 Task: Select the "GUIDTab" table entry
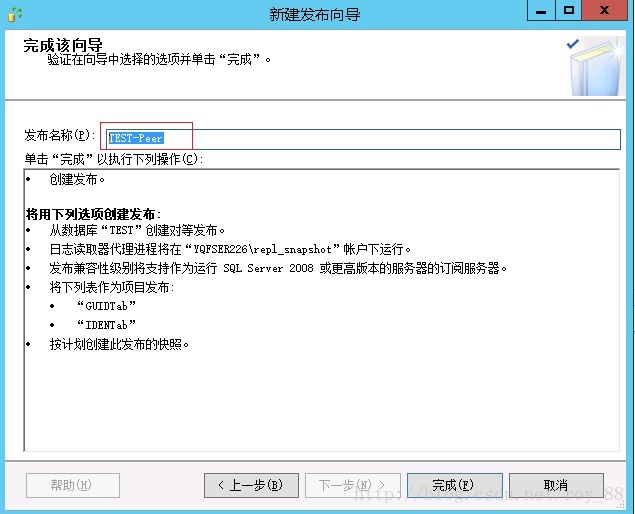point(107,306)
